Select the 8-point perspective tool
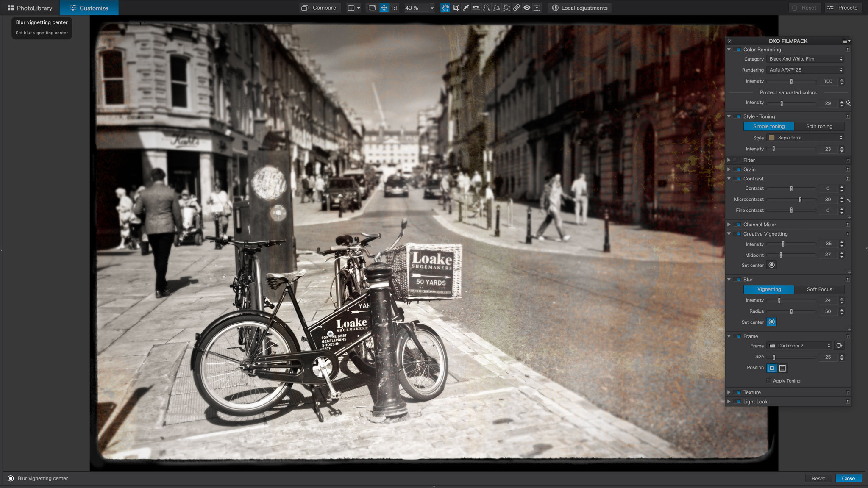The image size is (868, 488). [x=506, y=8]
